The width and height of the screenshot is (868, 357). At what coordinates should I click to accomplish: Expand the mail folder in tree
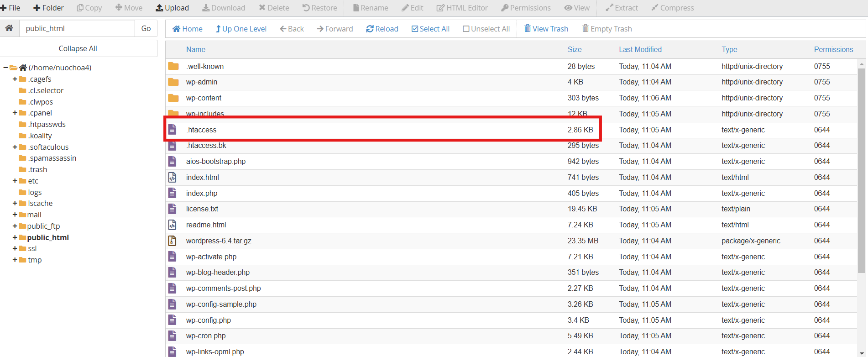pos(15,215)
